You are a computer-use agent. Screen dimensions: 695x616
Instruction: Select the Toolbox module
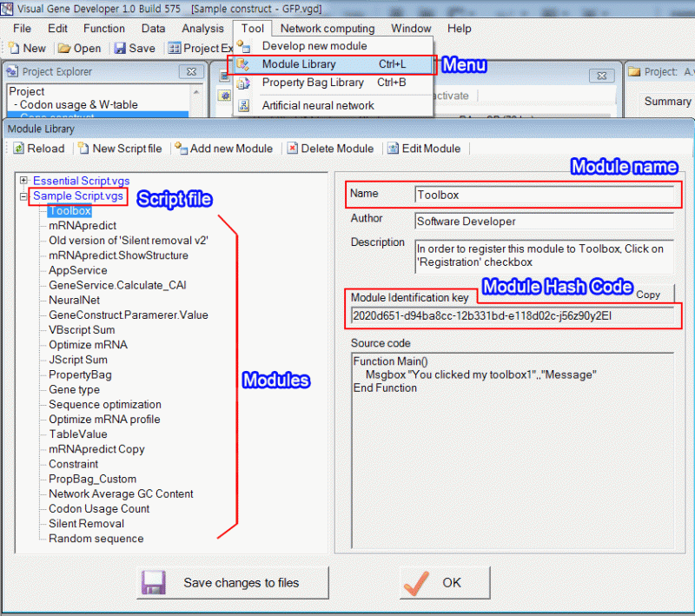click(x=69, y=211)
